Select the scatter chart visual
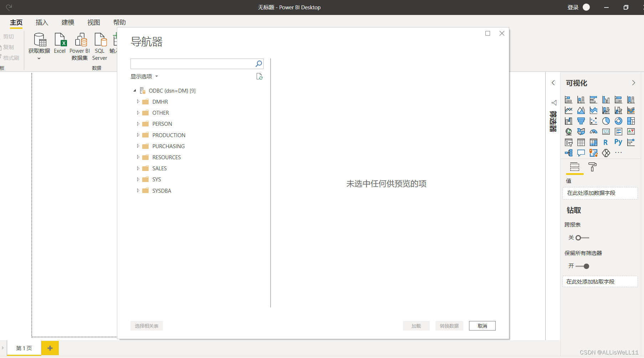 593,121
